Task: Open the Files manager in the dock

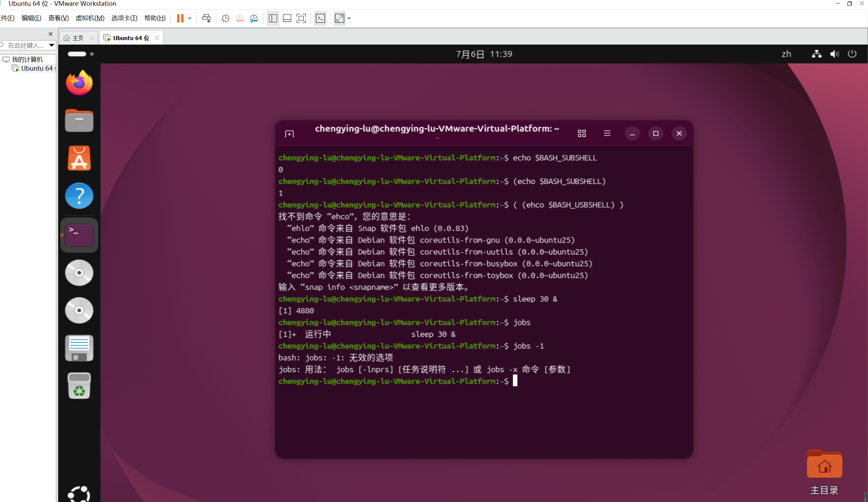Action: point(79,121)
